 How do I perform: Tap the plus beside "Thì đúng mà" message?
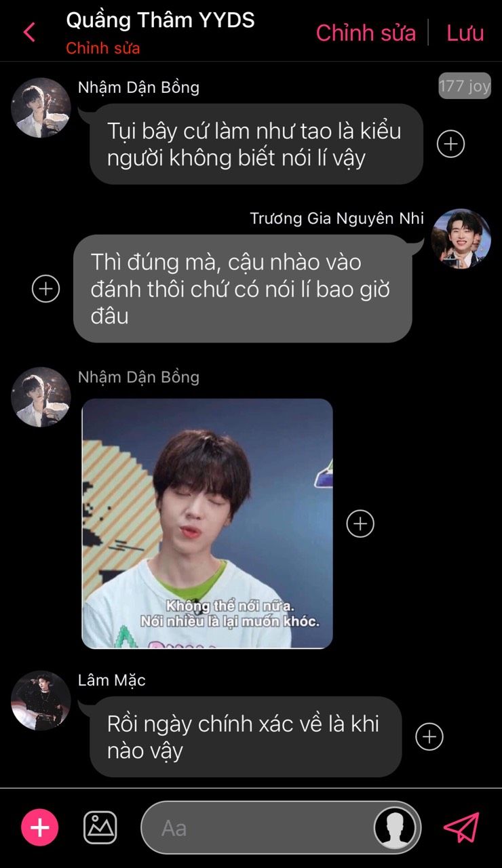[46, 289]
